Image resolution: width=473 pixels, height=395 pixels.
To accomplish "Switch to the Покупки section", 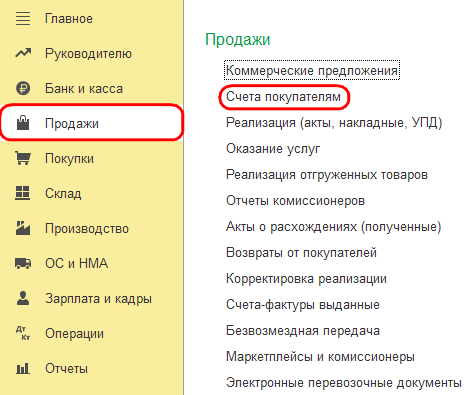I will 69,159.
